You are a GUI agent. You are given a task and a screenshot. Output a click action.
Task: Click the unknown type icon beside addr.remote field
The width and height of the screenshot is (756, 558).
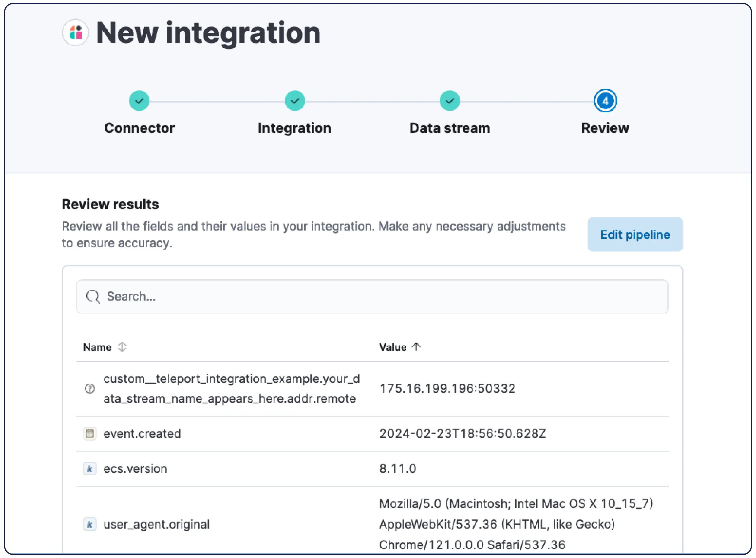pos(90,389)
